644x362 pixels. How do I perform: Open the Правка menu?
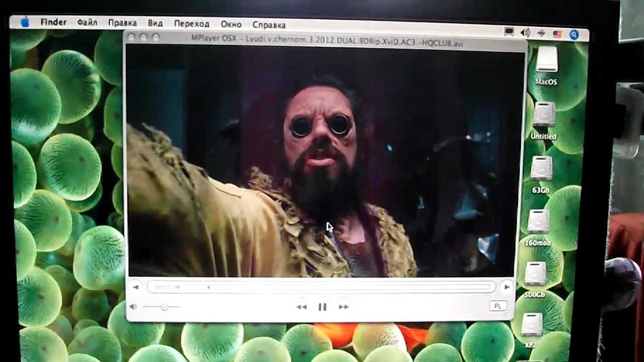(x=122, y=23)
